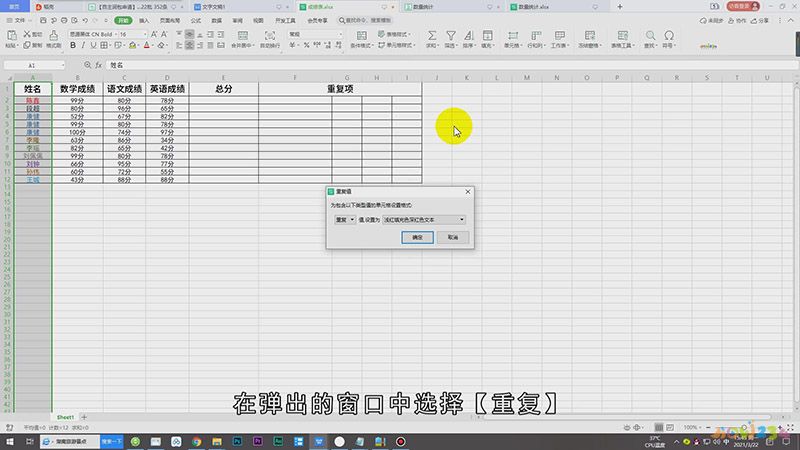800x450 pixels.
Task: Click the Find magnifier icon
Action: point(650,36)
